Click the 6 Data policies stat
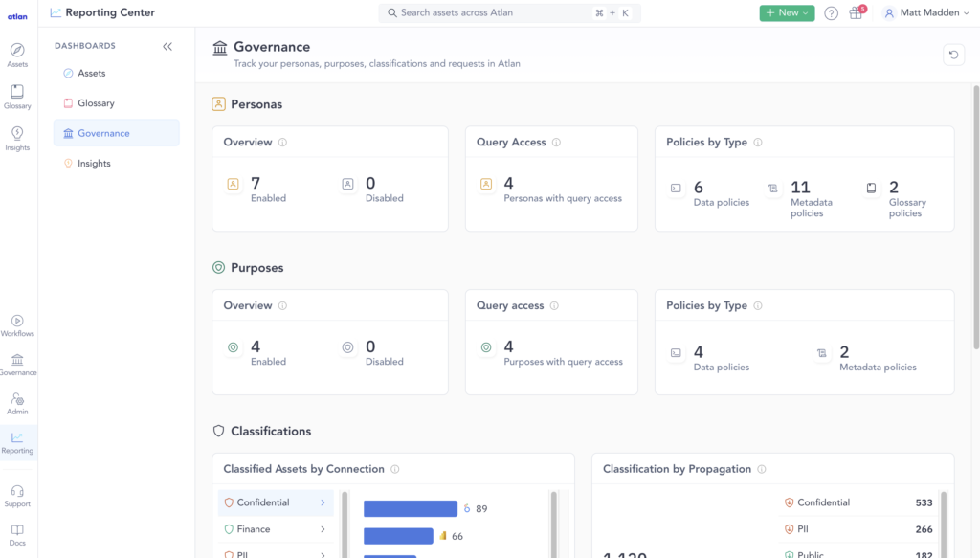The width and height of the screenshot is (980, 558). (x=709, y=194)
